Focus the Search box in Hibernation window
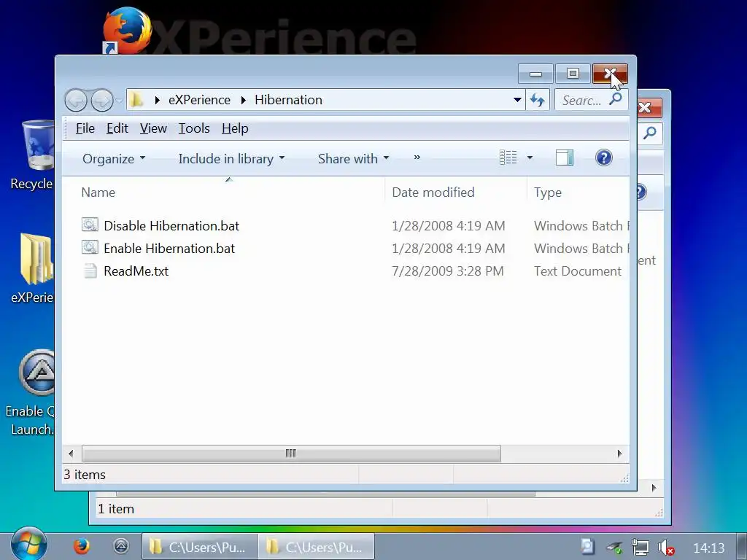The image size is (747, 560). 581,100
